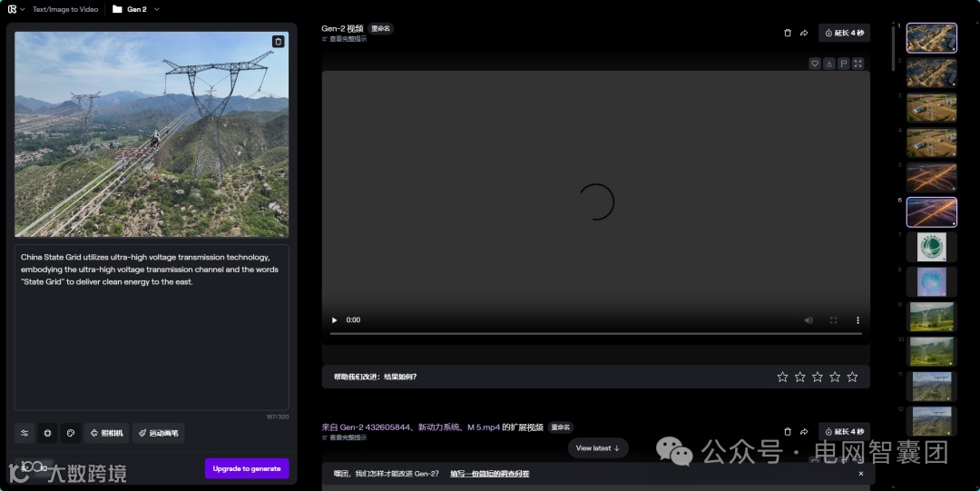Click the square icon beside settings sliders
980x491 pixels.
[47, 433]
